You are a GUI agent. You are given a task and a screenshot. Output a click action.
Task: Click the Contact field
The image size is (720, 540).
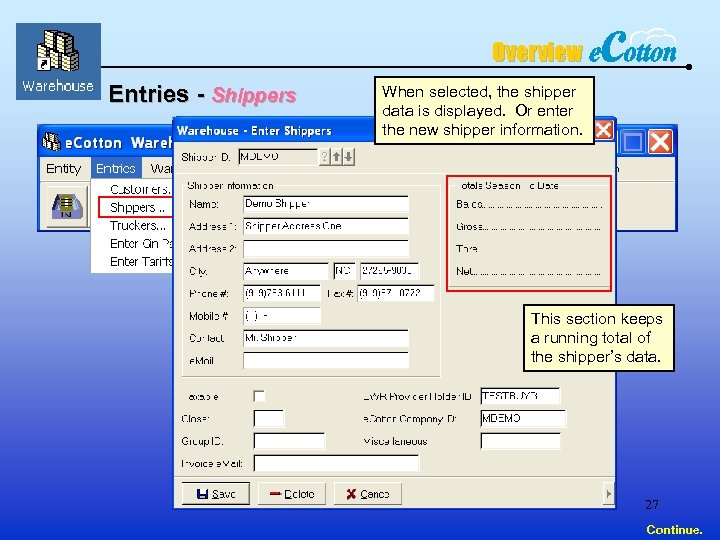pyautogui.click(x=326, y=338)
